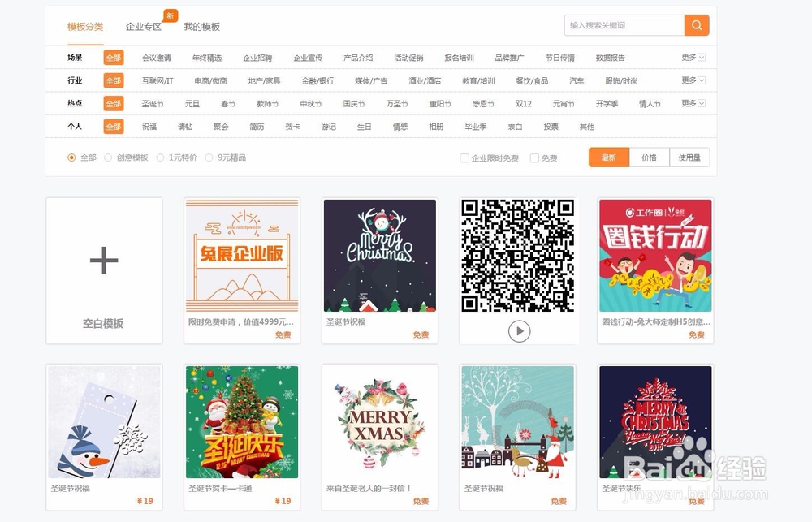The height and width of the screenshot is (522, 812).
Task: Filter by 企业招聘 scene
Action: click(x=257, y=58)
